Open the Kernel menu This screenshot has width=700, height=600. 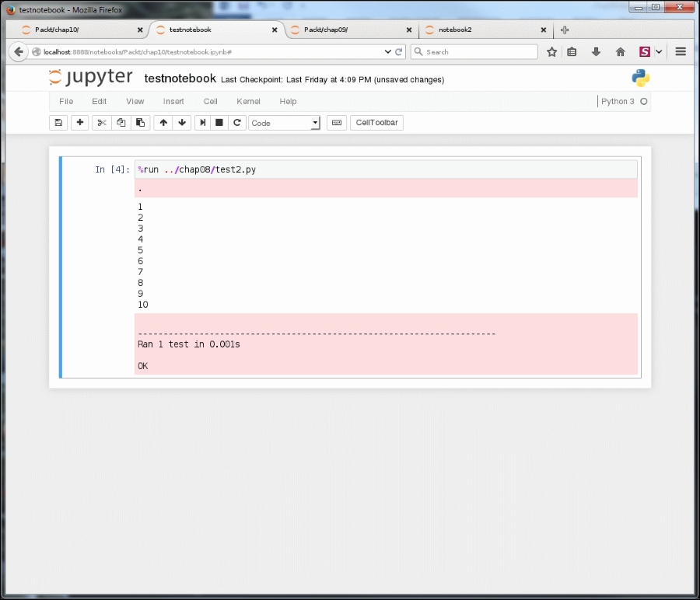pos(248,101)
